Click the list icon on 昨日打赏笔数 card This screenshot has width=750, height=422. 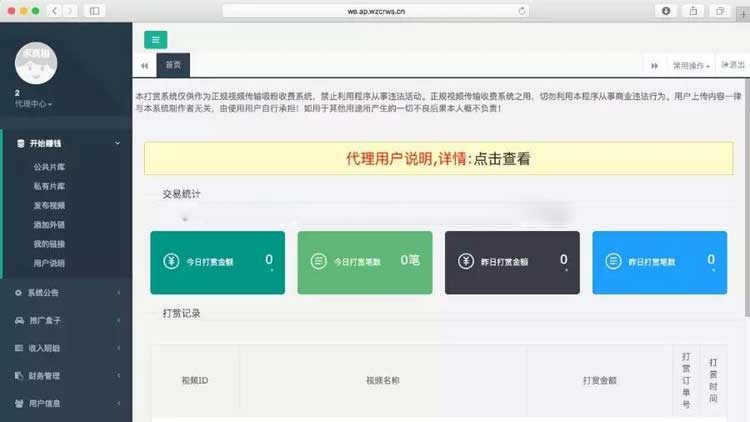coord(612,262)
